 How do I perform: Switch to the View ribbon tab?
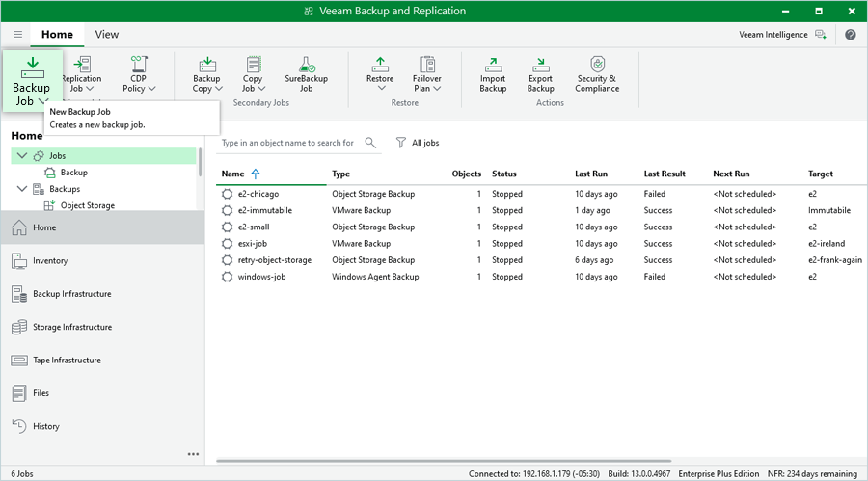tap(107, 34)
